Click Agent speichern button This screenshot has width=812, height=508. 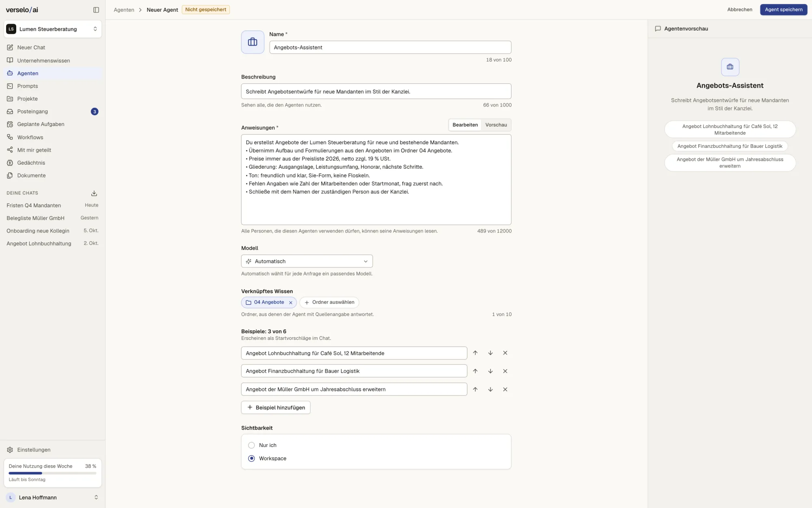pos(784,10)
